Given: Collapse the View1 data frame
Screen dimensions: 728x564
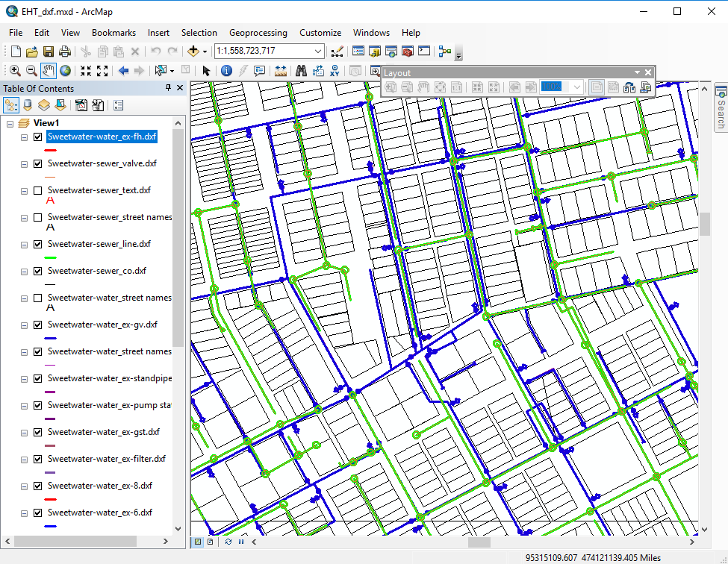Looking at the screenshot, I should (x=10, y=123).
